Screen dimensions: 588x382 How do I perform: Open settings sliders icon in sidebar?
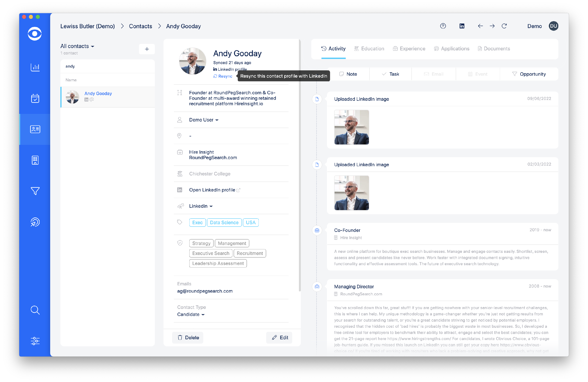(35, 341)
